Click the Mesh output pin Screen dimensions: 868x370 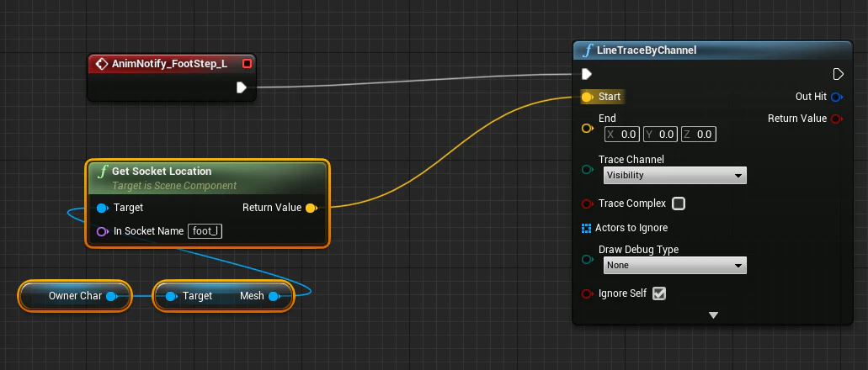(x=274, y=297)
